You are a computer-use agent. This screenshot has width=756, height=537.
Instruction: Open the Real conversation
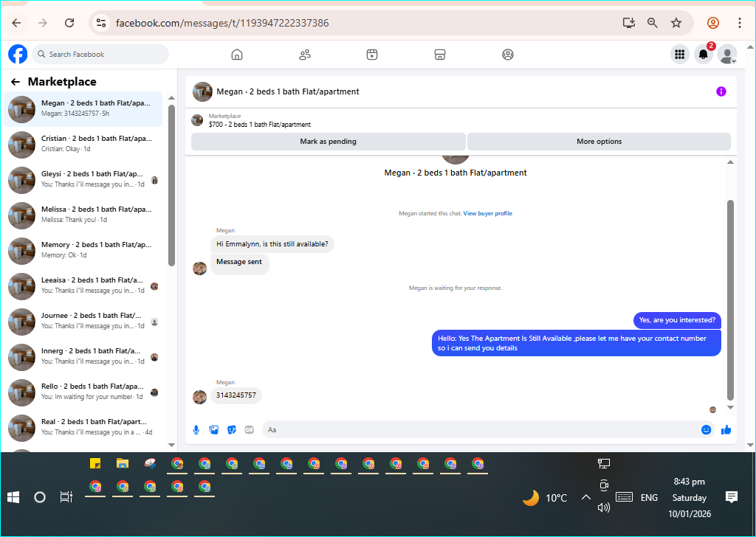tap(83, 428)
